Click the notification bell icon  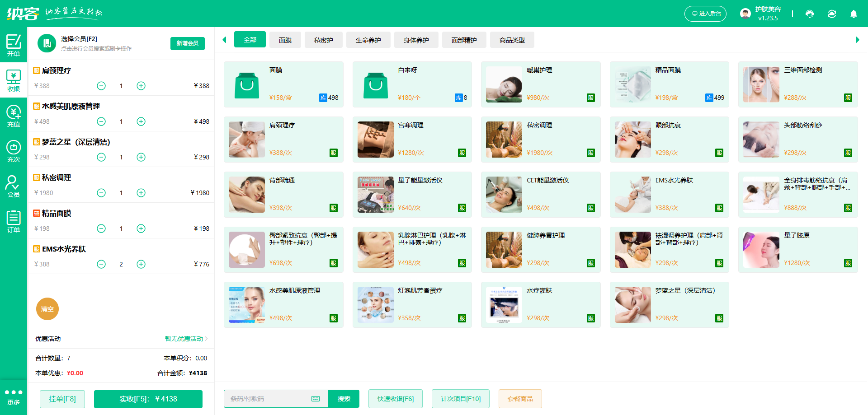click(x=854, y=14)
